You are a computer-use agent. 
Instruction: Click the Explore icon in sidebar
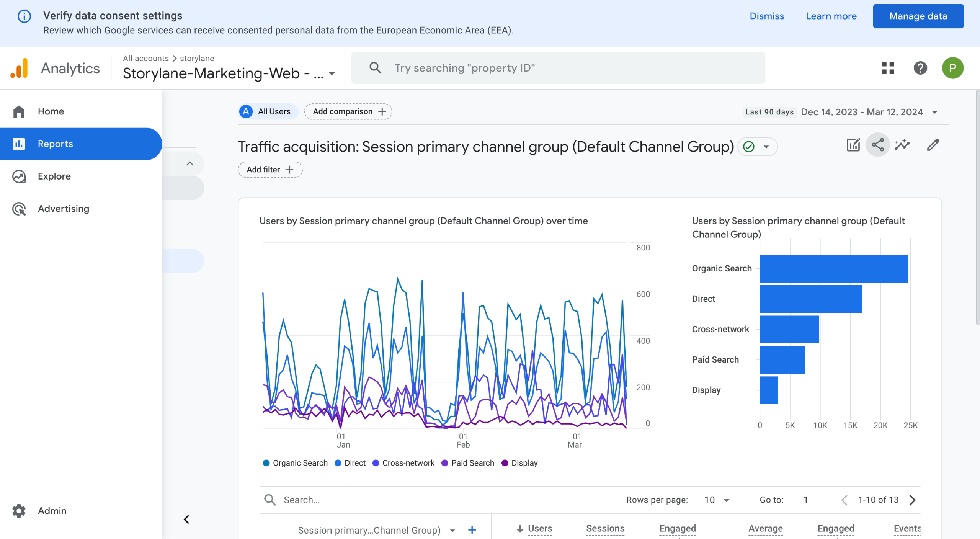point(19,176)
